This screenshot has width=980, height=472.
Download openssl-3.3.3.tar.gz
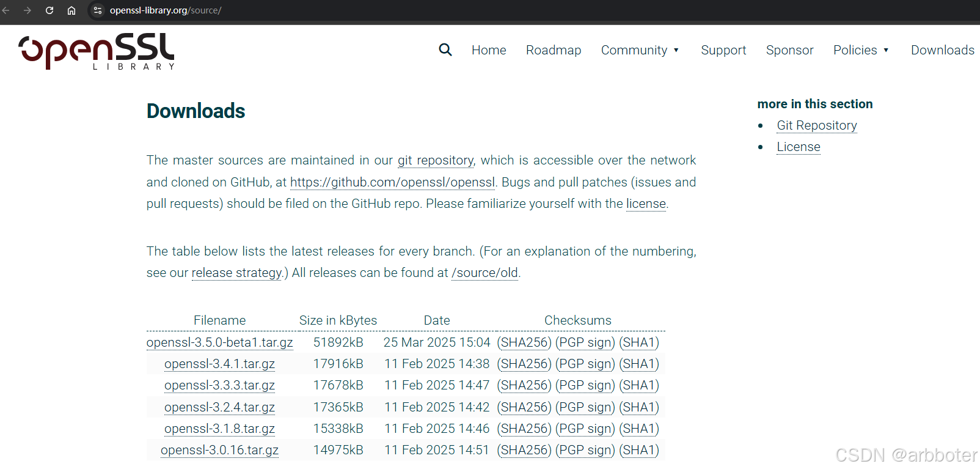tap(220, 385)
